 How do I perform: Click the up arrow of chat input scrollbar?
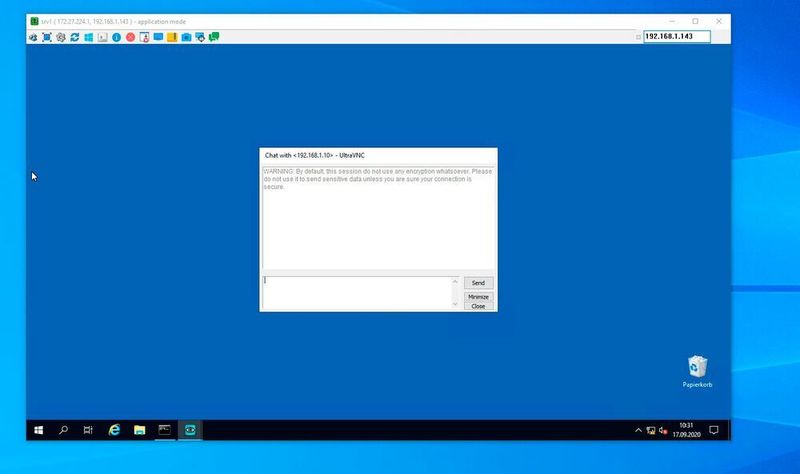455,281
